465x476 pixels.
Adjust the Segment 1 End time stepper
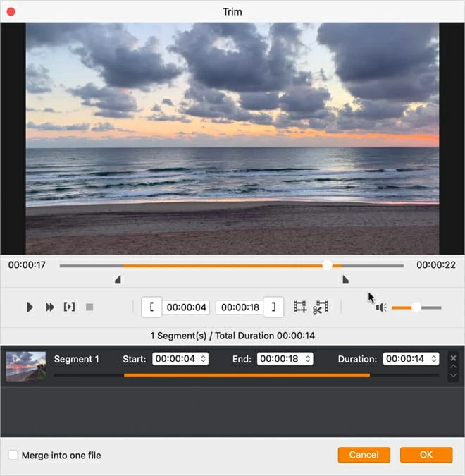(308, 359)
